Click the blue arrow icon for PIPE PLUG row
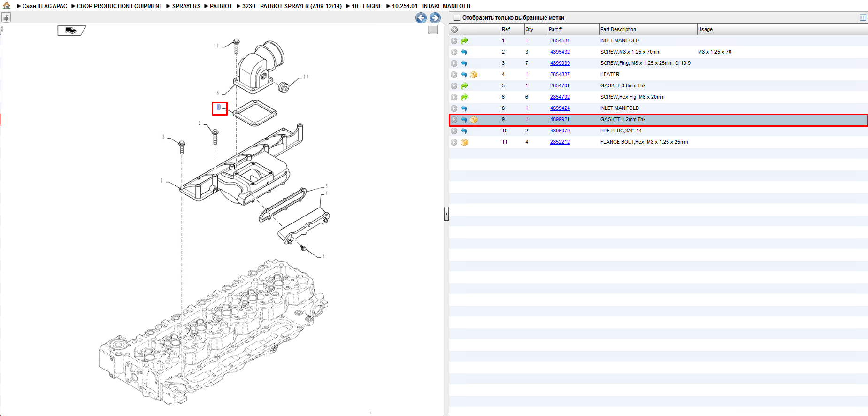Screen dimensions: 868x416 (464, 131)
